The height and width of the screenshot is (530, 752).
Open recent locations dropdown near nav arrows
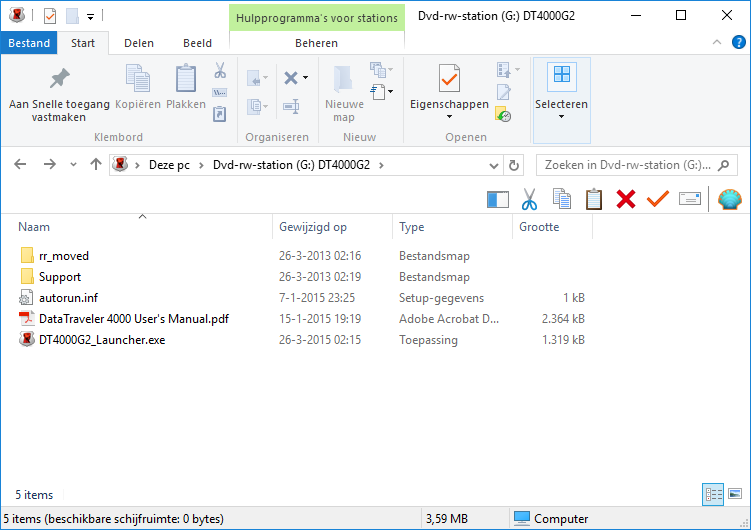coord(73,165)
